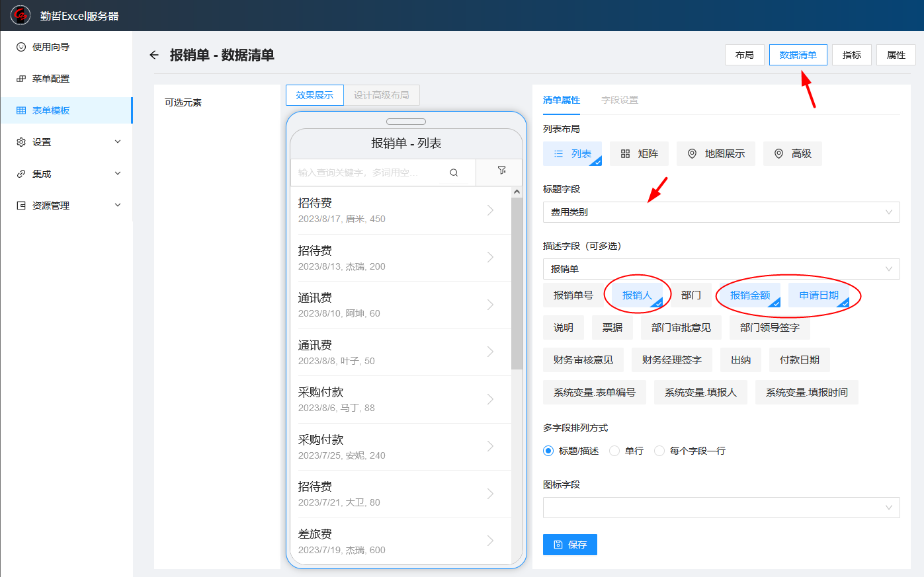924x577 pixels.
Task: Click the back arrow beside 报销单 title
Action: click(154, 55)
